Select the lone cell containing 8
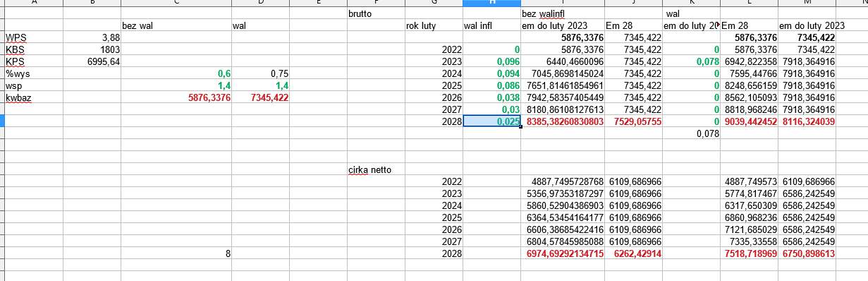Screen dimensions: 868x281 [x=176, y=253]
